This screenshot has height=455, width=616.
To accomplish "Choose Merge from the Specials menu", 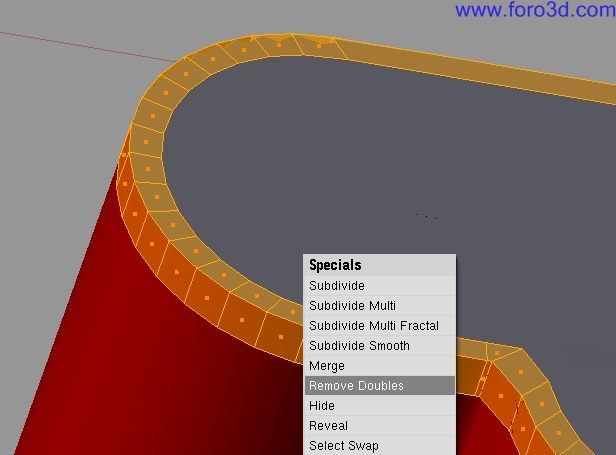I will tap(380, 366).
